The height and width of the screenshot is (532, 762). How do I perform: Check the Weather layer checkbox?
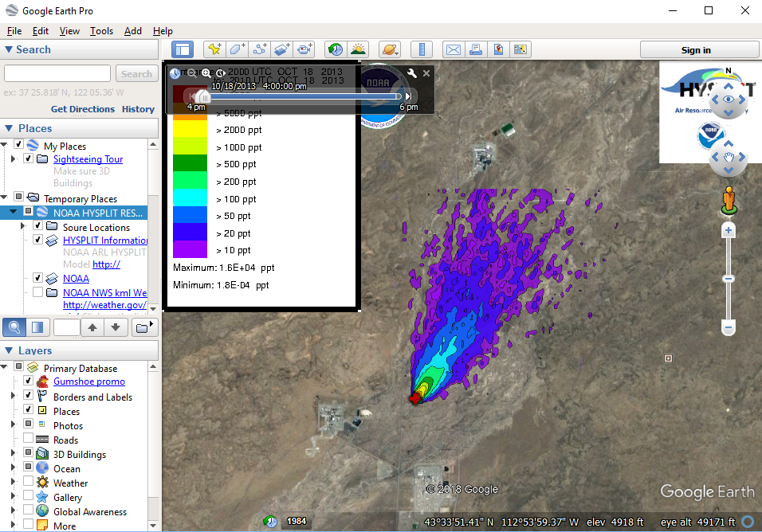(29, 483)
